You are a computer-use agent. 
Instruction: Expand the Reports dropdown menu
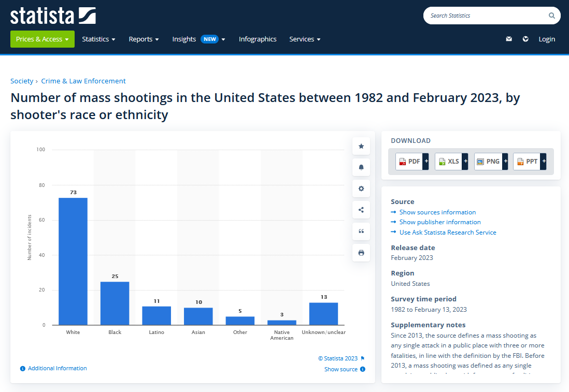(144, 39)
